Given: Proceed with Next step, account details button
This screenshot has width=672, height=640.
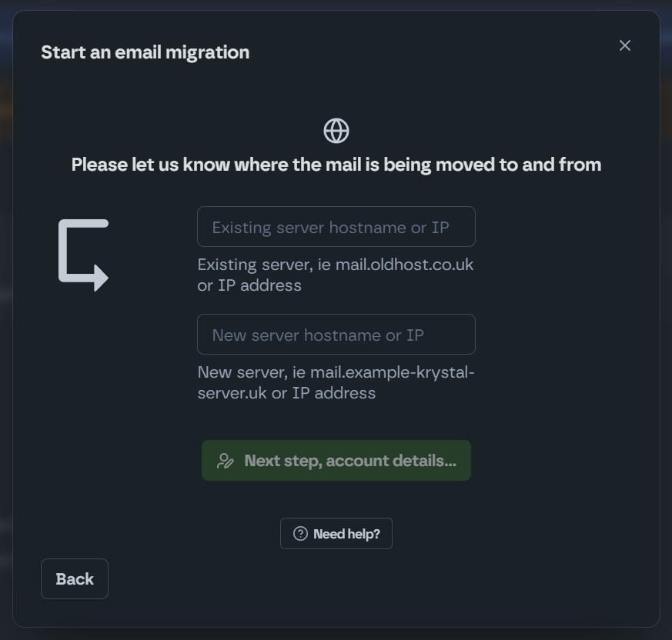Looking at the screenshot, I should pyautogui.click(x=336, y=461).
